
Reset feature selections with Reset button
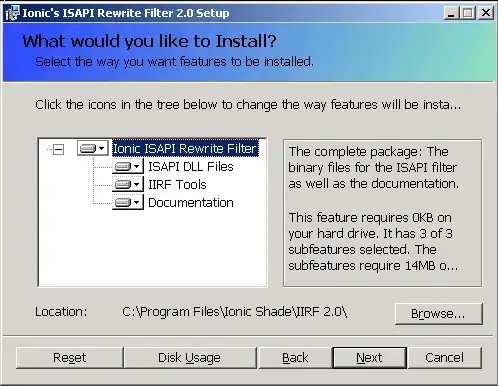tap(70, 358)
